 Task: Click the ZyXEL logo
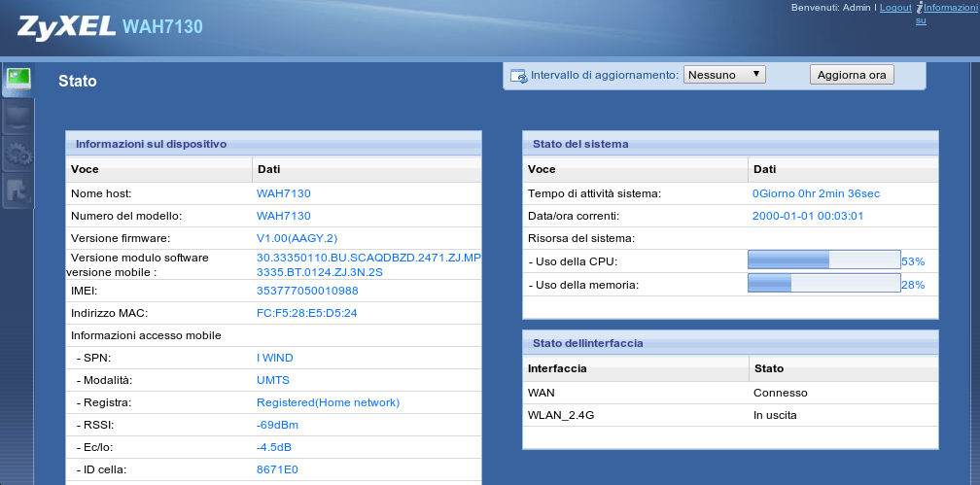66,27
